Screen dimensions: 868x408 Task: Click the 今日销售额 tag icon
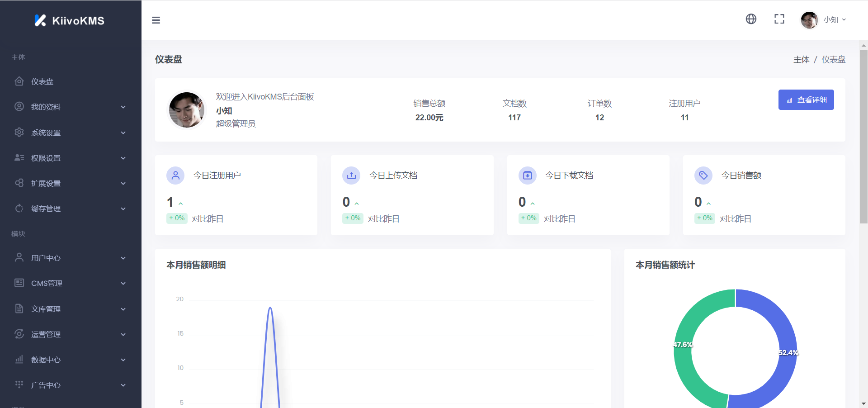point(703,176)
